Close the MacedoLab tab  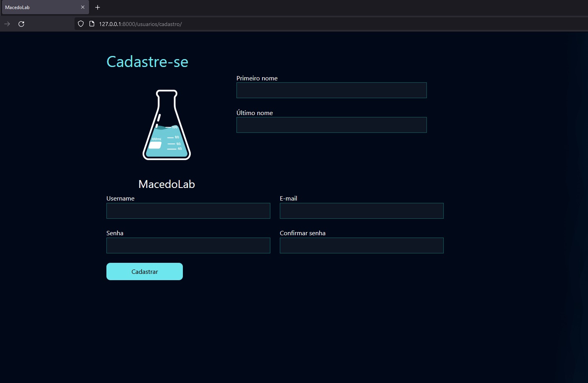[83, 7]
